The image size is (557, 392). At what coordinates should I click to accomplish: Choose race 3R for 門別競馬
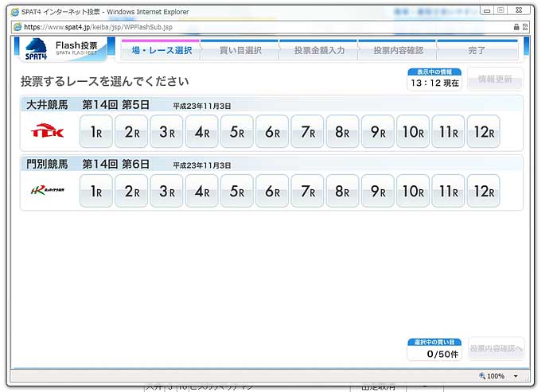coord(166,191)
